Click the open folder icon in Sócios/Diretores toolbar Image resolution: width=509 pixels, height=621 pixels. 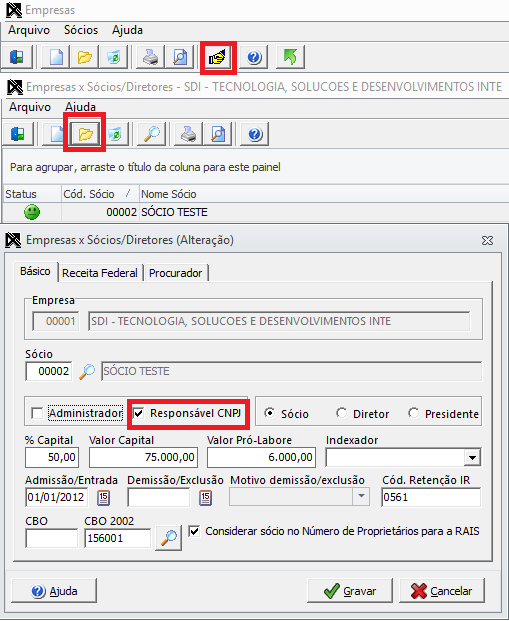click(85, 134)
